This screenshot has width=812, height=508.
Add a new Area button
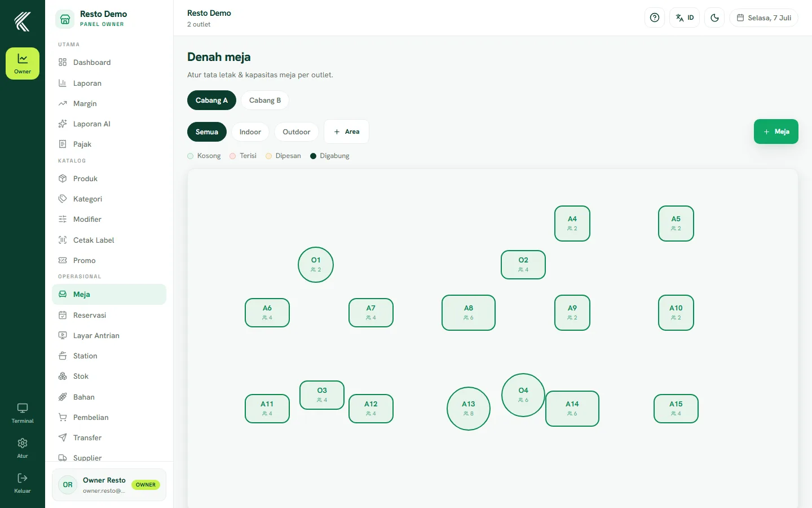pos(347,132)
